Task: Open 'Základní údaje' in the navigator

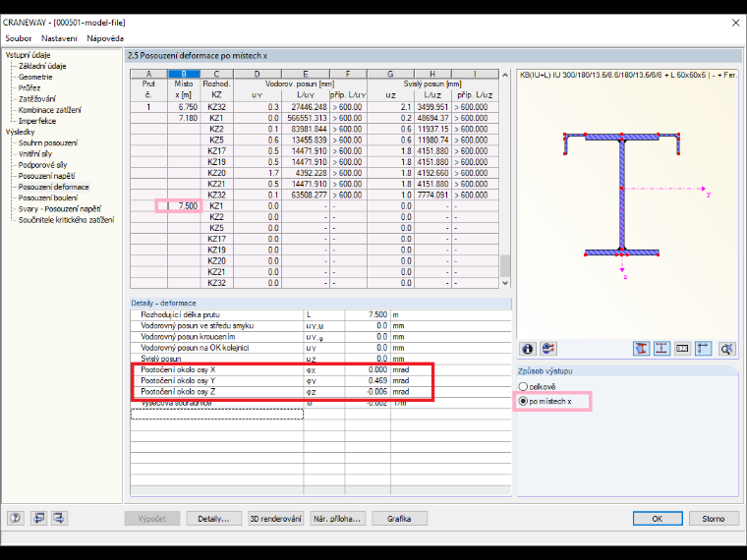Action: 42,66
